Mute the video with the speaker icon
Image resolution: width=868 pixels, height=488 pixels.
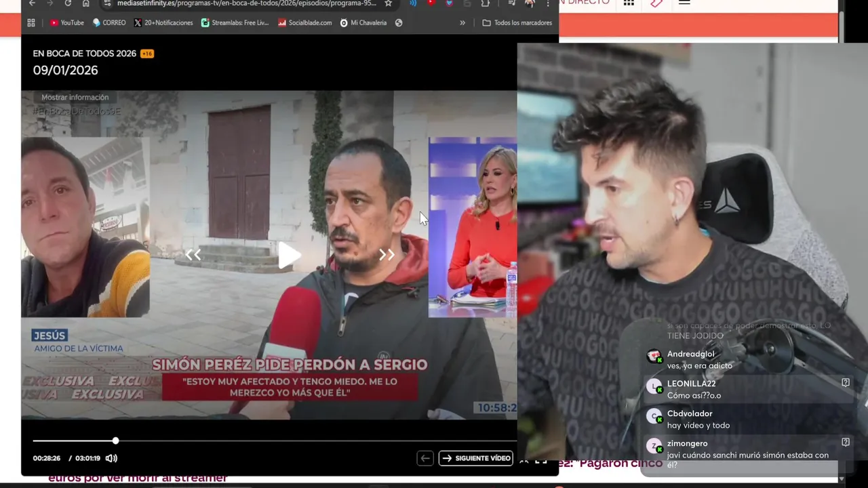pyautogui.click(x=111, y=458)
